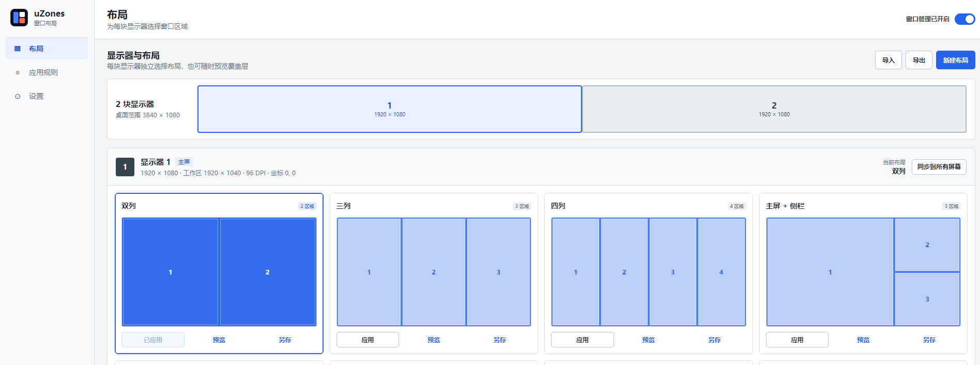Click the 2 区域 badge on 双列 card
Viewport: 980px width, 365px height.
pos(308,206)
